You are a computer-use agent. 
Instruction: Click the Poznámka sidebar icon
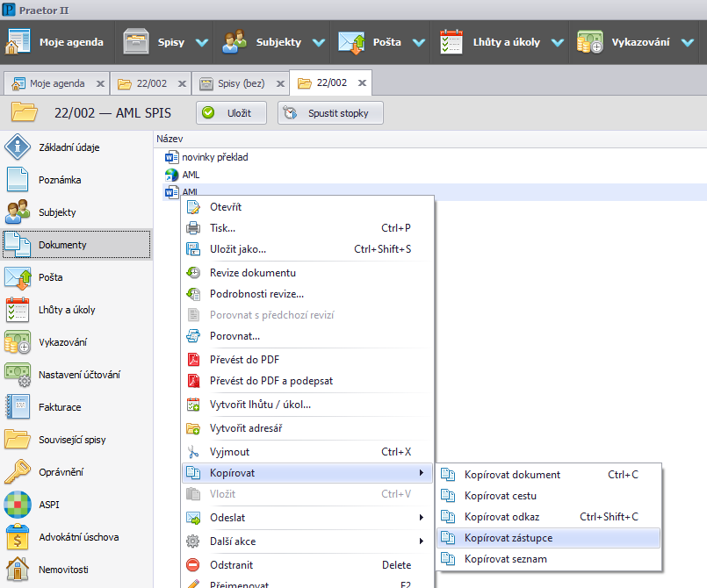pos(18,180)
